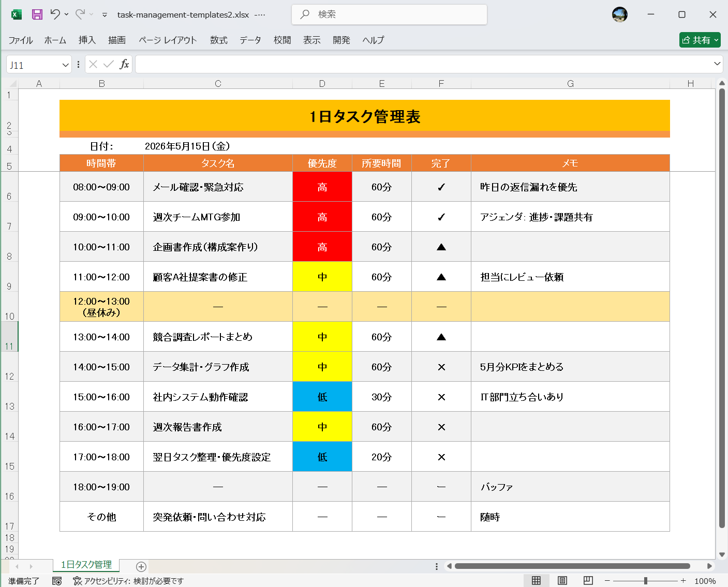Click the × mark for 週次報告書作成 row
Screen dimensions: 728x587
[x=441, y=427]
